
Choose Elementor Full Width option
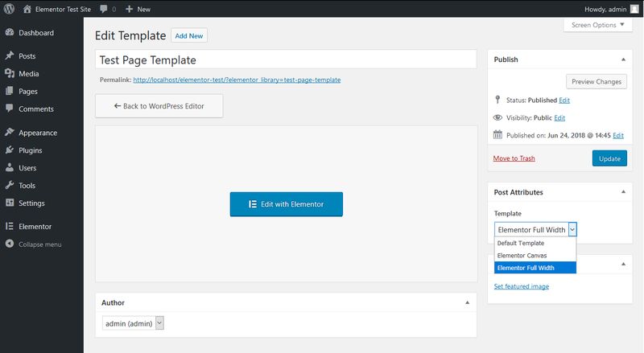535,268
